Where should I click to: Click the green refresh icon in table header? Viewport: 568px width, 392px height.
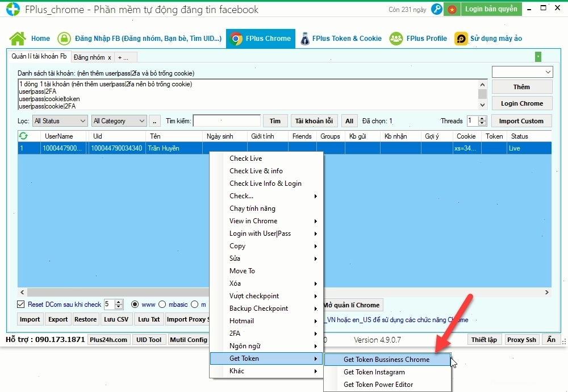pyautogui.click(x=23, y=136)
